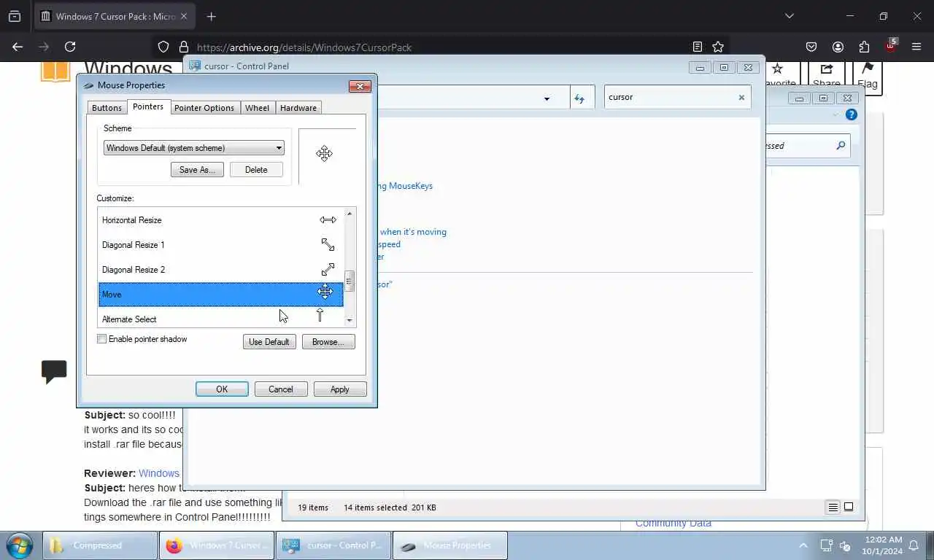The width and height of the screenshot is (934, 560).
Task: Click the muted volume tray icon
Action: 846,545
